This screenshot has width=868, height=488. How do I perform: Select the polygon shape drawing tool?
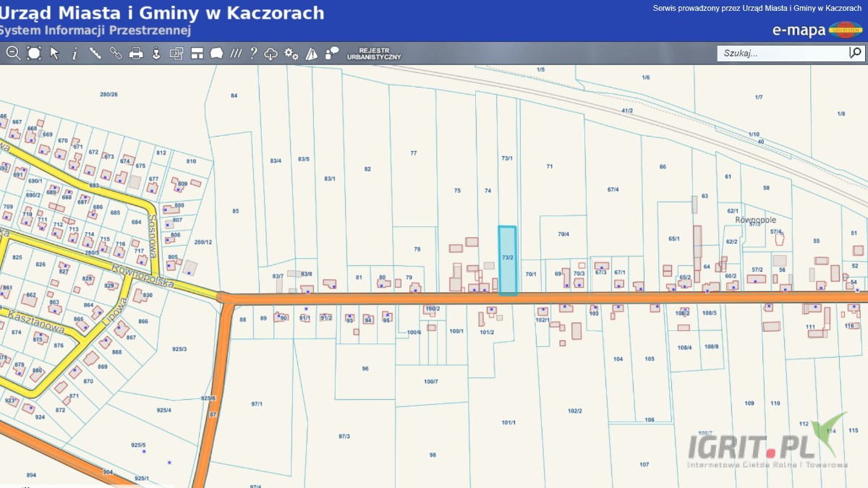216,53
